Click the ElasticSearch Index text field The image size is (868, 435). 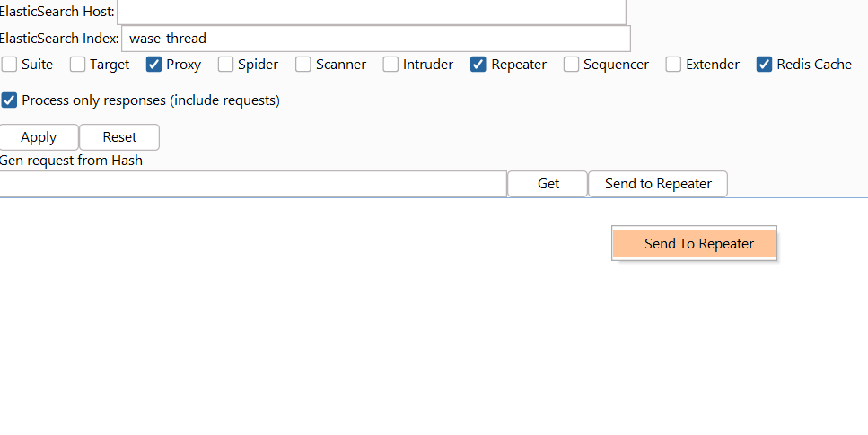375,39
